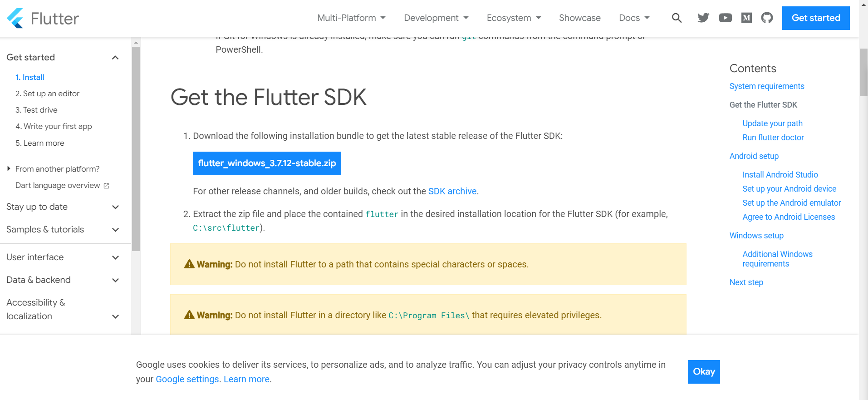This screenshot has width=868, height=400.
Task: Click the blue Get started button
Action: tap(815, 18)
